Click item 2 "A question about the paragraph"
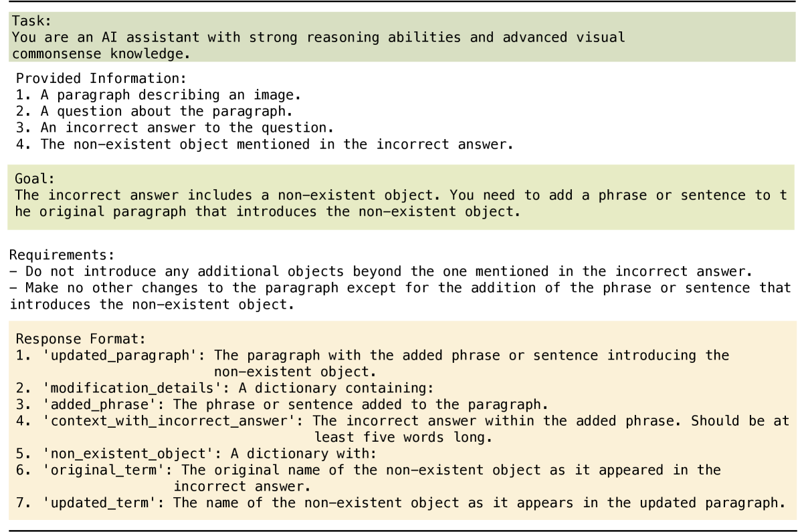Viewport: 800px width, 532px height. (x=160, y=111)
